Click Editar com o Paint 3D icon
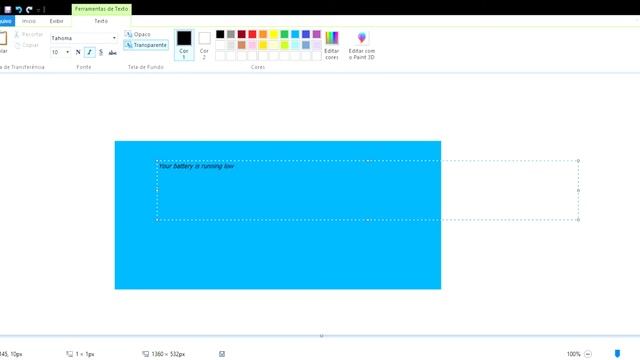This screenshot has width=640, height=360. pyautogui.click(x=362, y=45)
